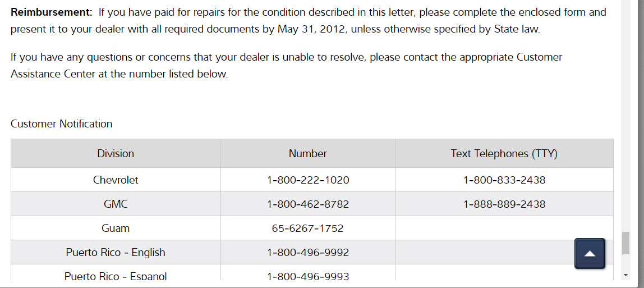Click the Text Telephones (TTY) column header
Viewport: 644px width, 288px height.
coord(504,153)
